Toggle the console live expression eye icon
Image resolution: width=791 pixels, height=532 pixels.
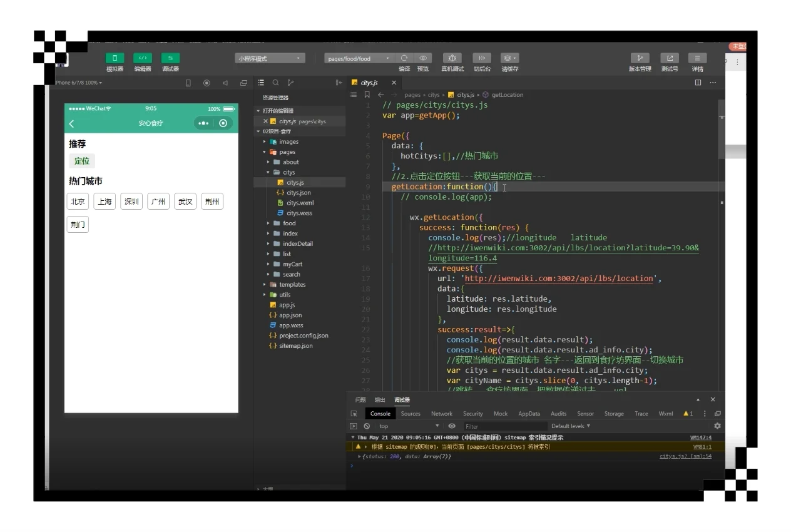[452, 426]
